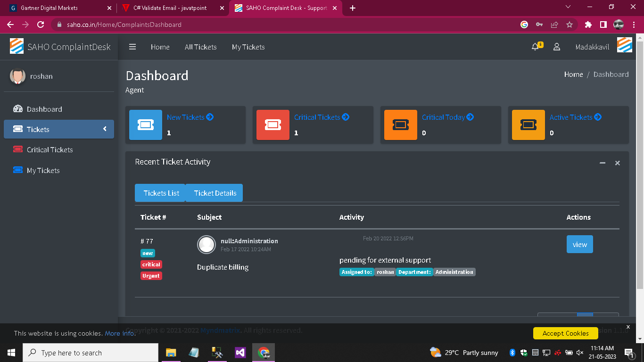This screenshot has height=362, width=644.
Task: Open All Tickets in the top navigation
Action: coord(200,47)
